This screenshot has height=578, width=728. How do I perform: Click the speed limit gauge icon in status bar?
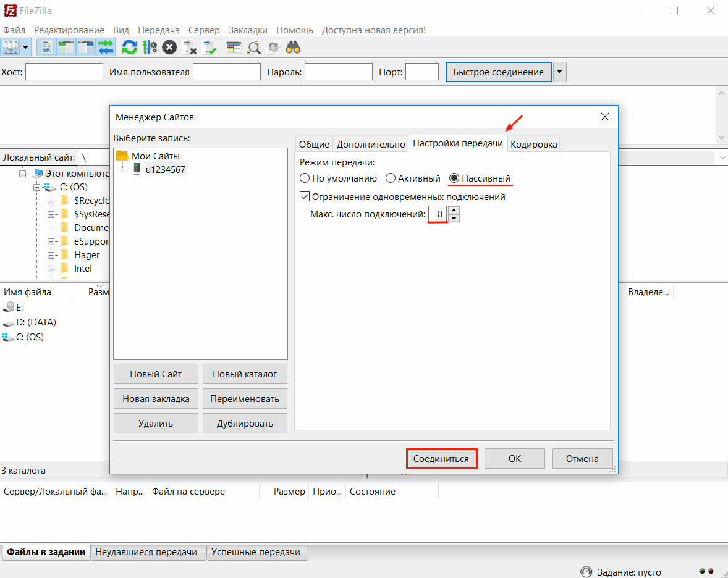[586, 571]
